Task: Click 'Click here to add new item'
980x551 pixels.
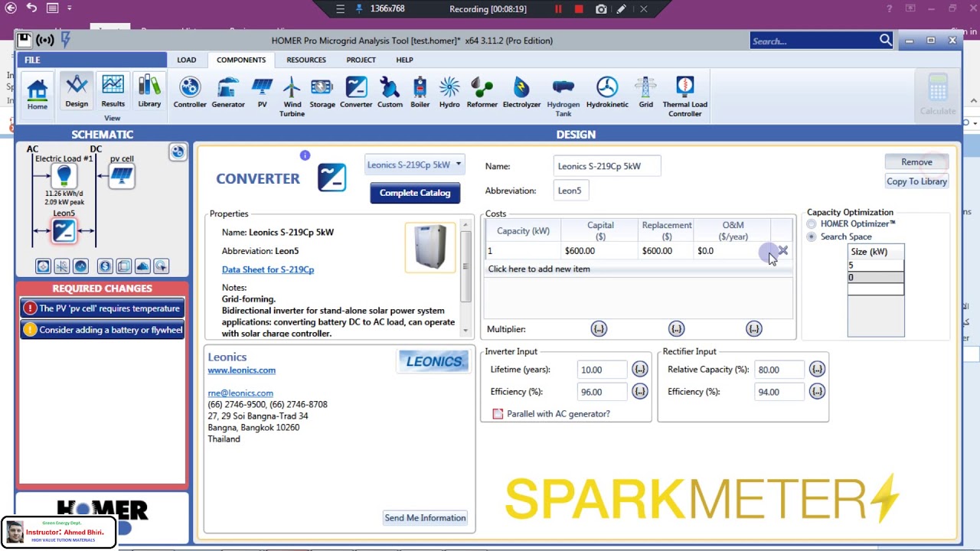Action: [x=539, y=269]
